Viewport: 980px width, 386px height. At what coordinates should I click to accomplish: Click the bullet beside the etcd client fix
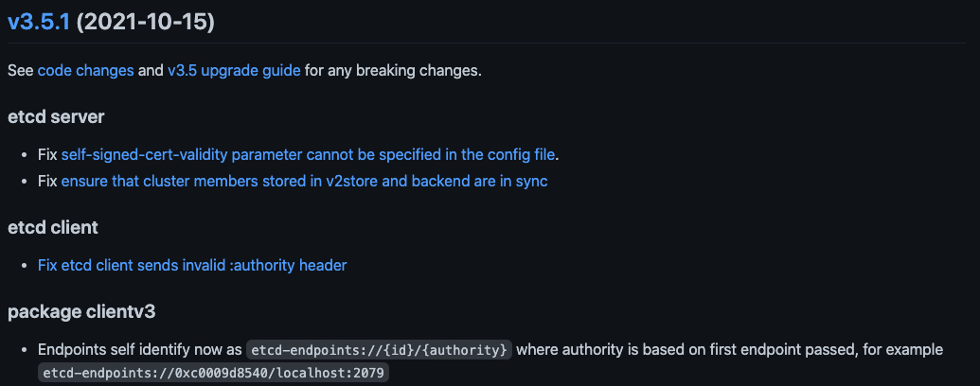26,266
